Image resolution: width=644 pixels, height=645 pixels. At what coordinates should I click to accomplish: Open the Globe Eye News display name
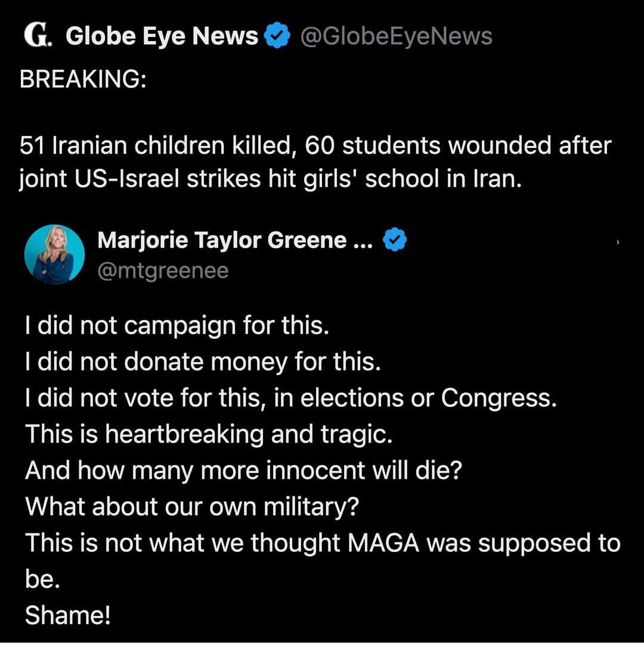click(162, 36)
